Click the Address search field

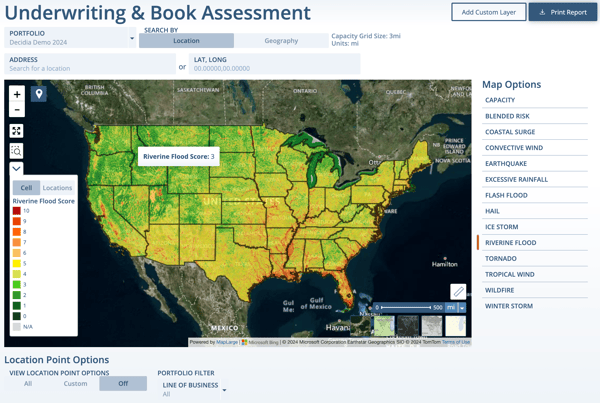click(90, 64)
